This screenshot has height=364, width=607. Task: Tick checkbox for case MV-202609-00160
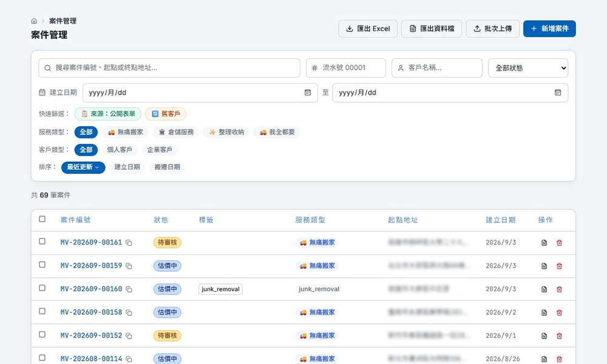click(x=42, y=288)
